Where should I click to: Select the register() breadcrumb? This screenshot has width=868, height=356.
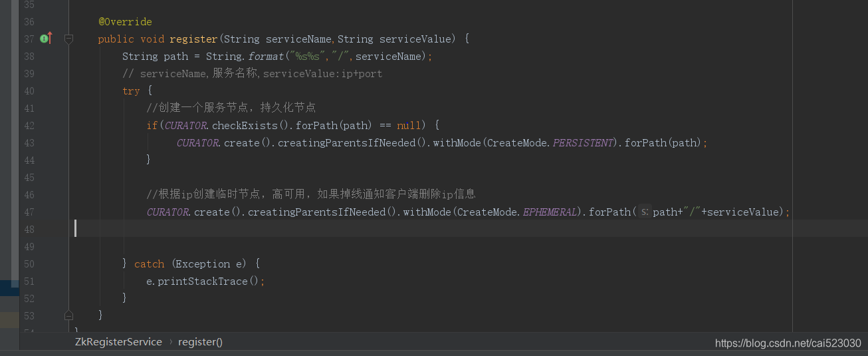click(200, 341)
